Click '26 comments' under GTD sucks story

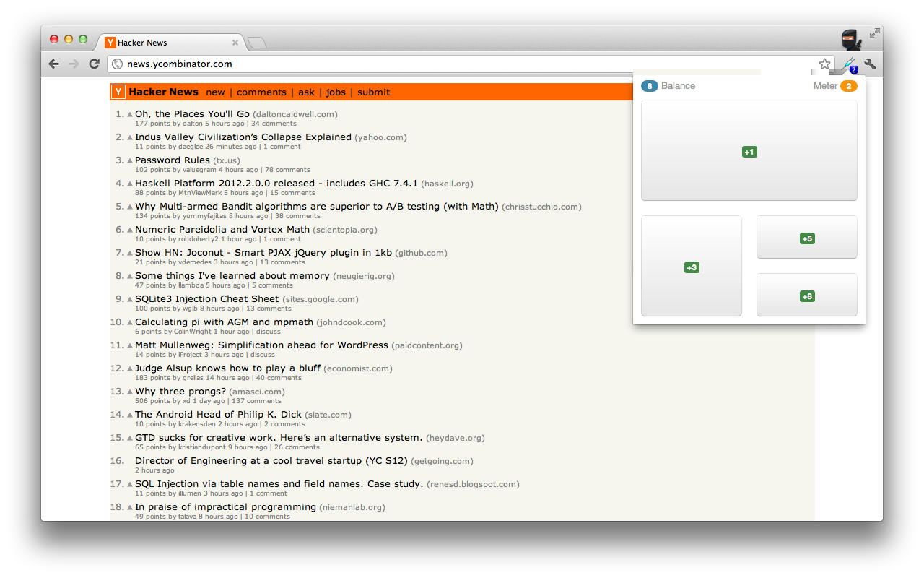click(x=297, y=447)
